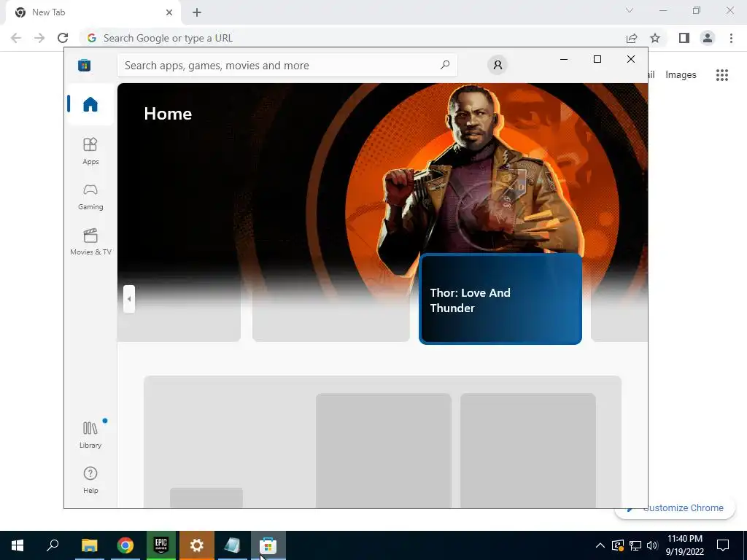747x560 pixels.
Task: Maximize the Microsoft Store window
Action: (597, 59)
